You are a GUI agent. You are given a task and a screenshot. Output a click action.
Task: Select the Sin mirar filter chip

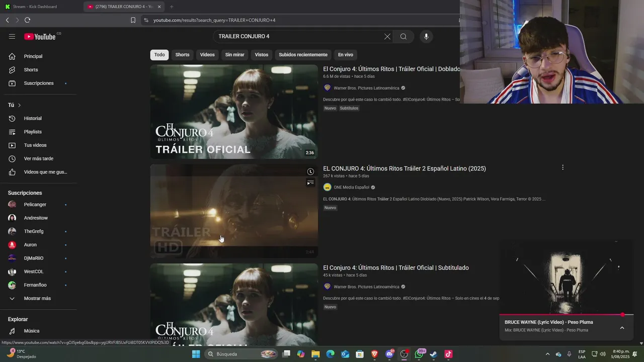pos(234,55)
